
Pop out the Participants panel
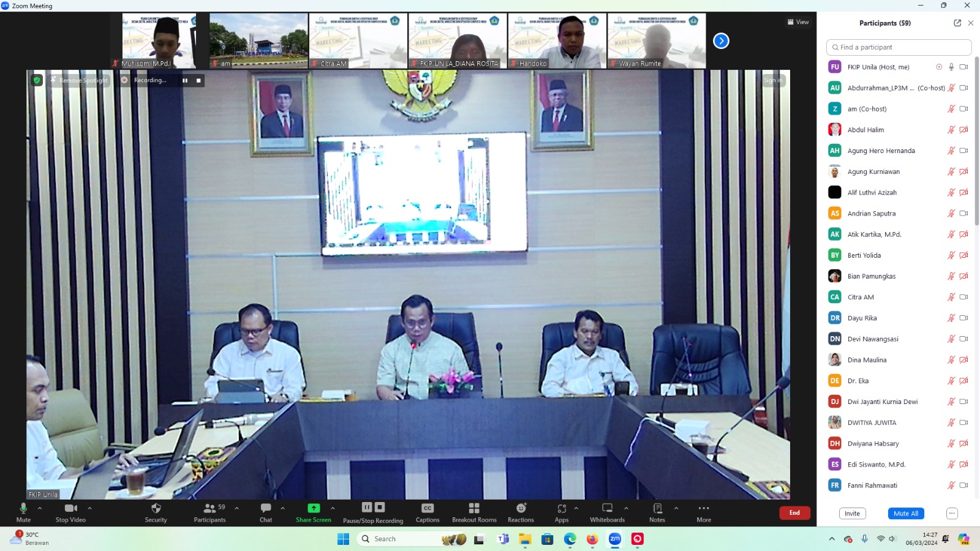[957, 23]
